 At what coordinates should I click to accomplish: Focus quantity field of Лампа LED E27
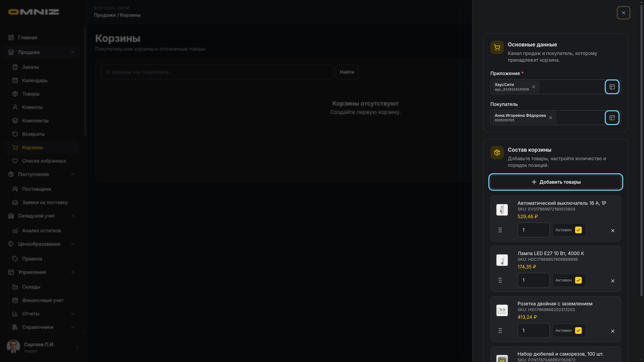pos(534,280)
